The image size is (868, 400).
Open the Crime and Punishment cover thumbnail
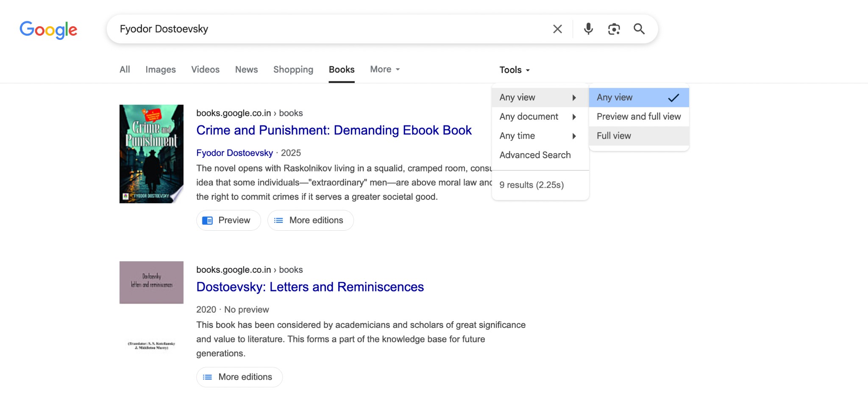[x=151, y=154]
